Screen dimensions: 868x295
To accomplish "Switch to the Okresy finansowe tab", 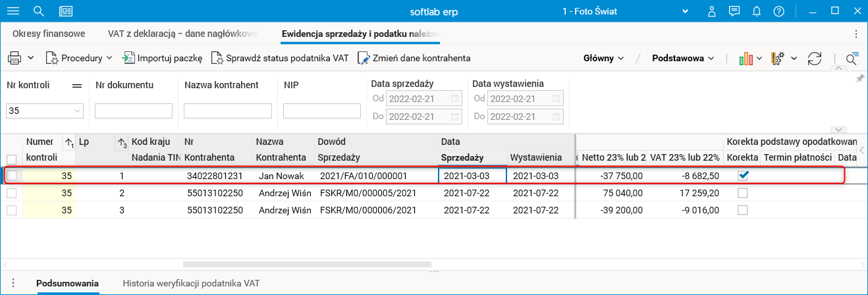I will 49,34.
